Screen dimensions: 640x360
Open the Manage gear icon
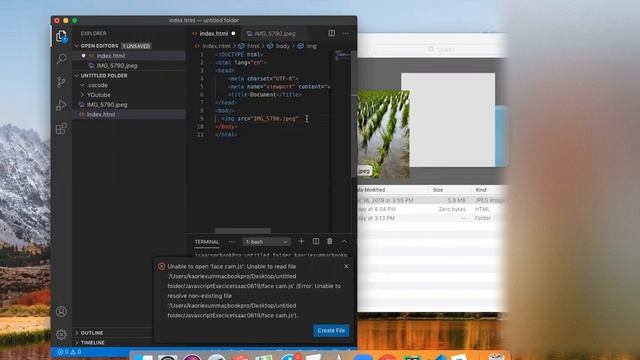[61, 335]
